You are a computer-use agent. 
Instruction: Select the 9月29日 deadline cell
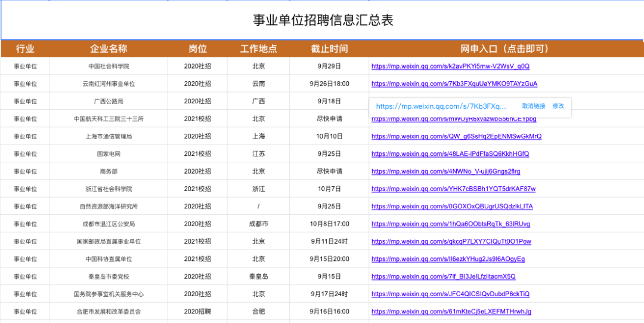(329, 66)
